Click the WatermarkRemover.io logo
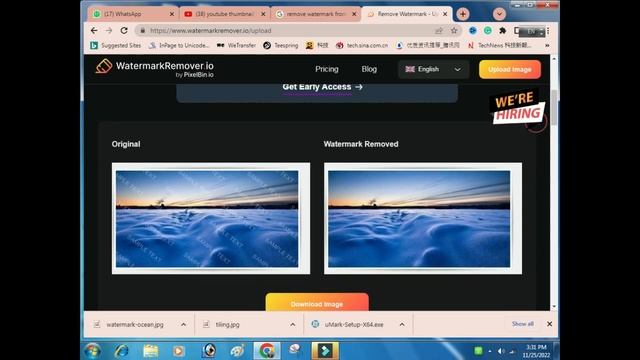640x360 pixels. click(x=155, y=69)
